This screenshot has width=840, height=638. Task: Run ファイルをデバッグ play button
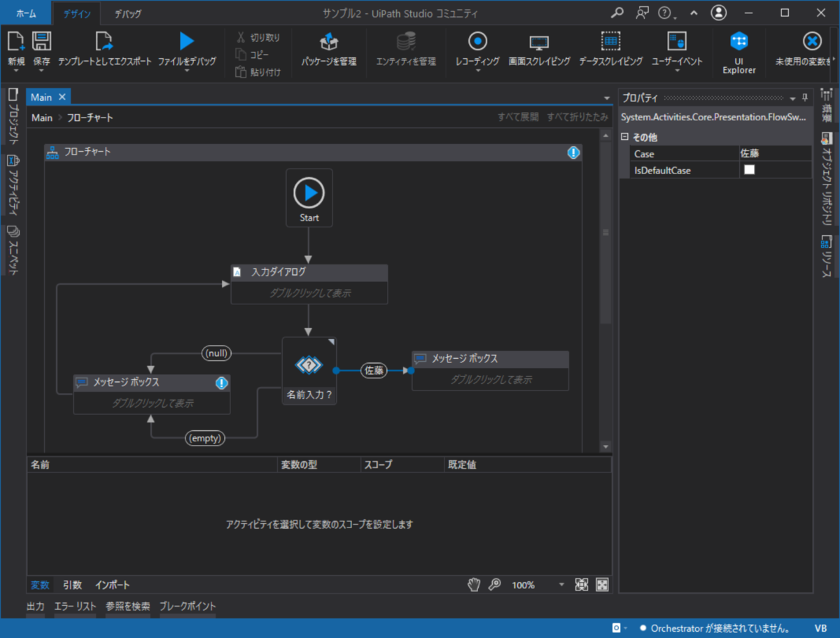(186, 41)
